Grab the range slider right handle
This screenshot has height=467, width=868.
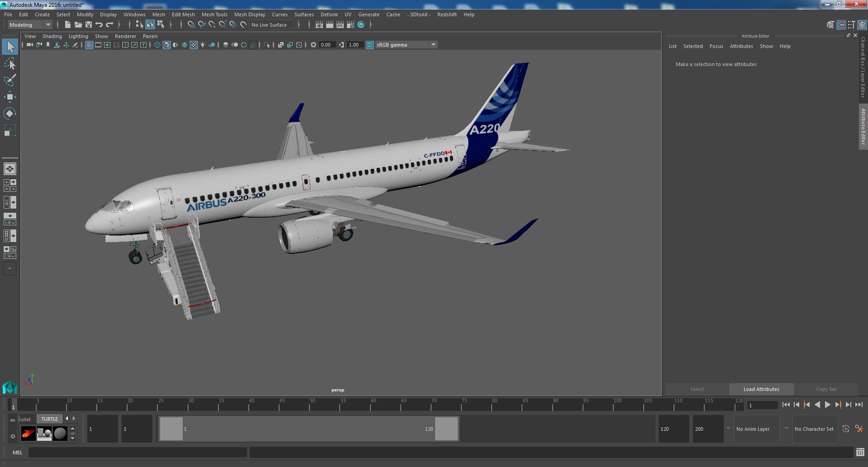(446, 429)
